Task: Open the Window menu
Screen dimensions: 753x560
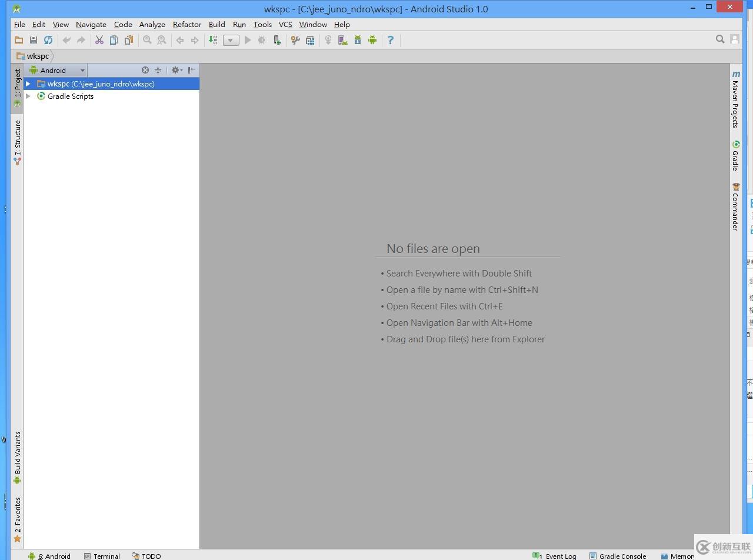Action: click(313, 25)
